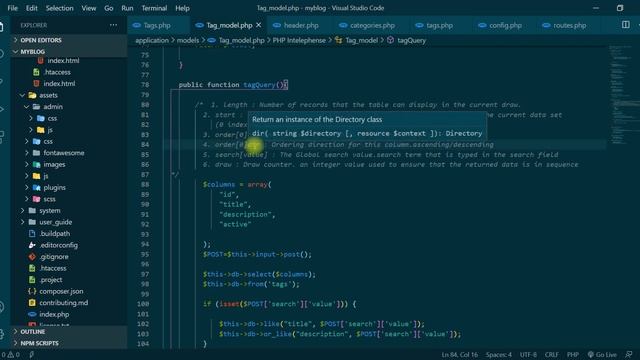
Task: Open the Run menu
Action: point(127,8)
